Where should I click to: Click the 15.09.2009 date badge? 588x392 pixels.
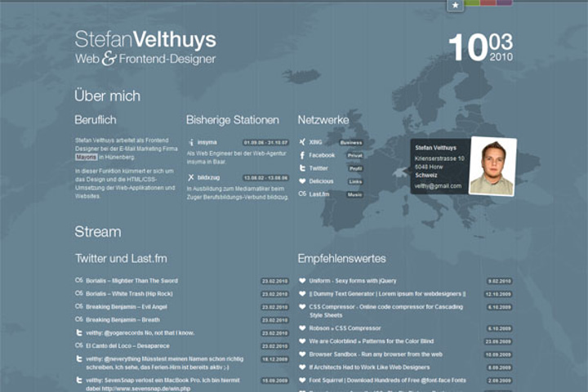pyautogui.click(x=275, y=381)
